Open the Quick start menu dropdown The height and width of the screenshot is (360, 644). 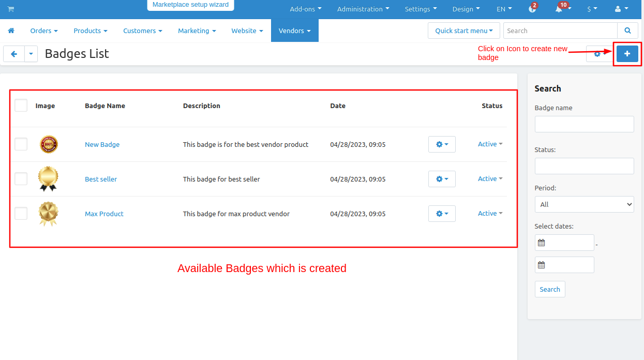tap(463, 31)
